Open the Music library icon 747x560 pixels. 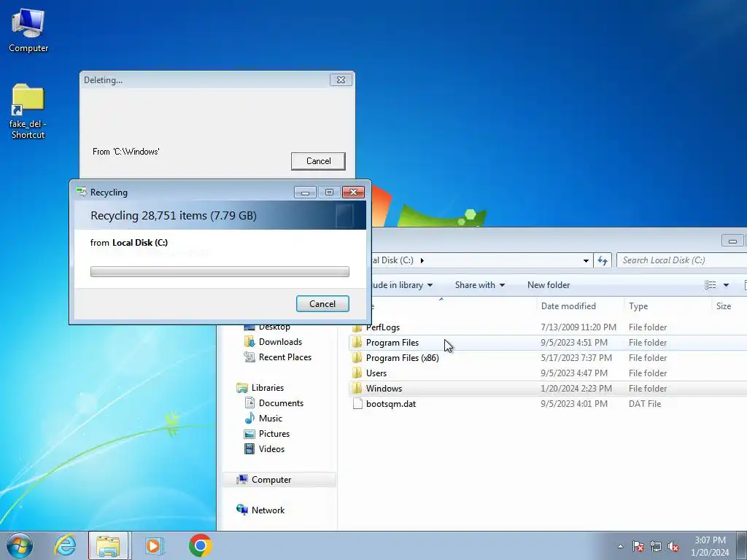tap(249, 419)
